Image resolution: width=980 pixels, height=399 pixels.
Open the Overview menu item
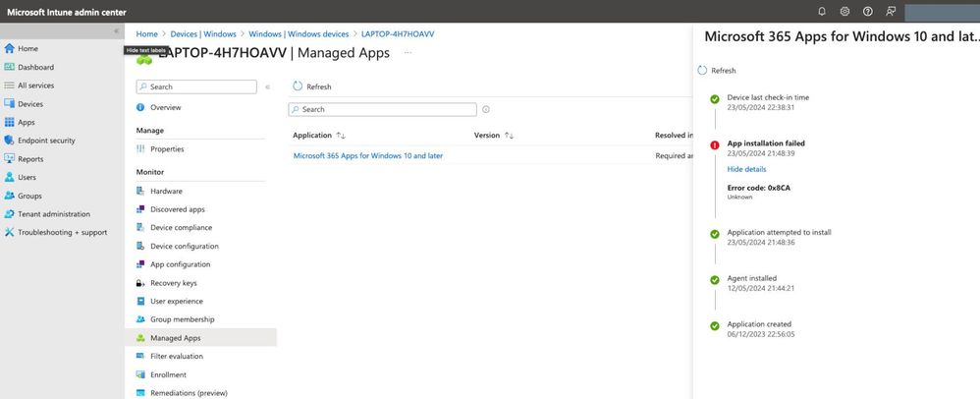pyautogui.click(x=166, y=107)
